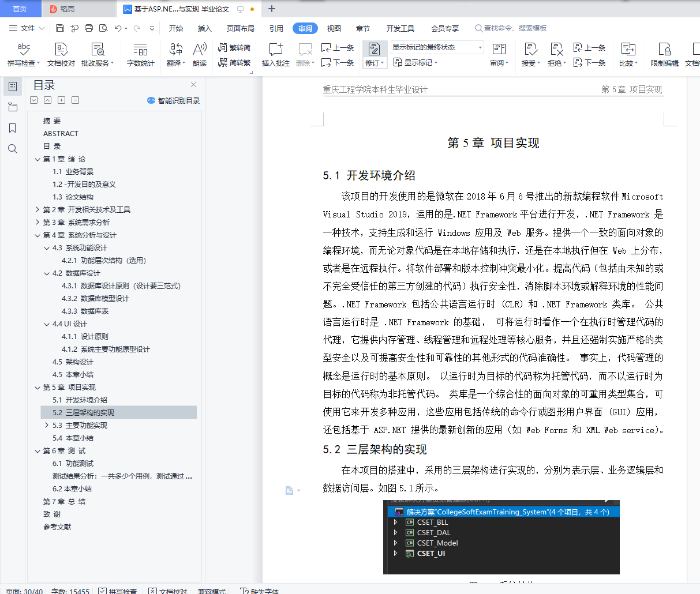Switch to 开始 ribbon tab
700x594 pixels.
[176, 28]
